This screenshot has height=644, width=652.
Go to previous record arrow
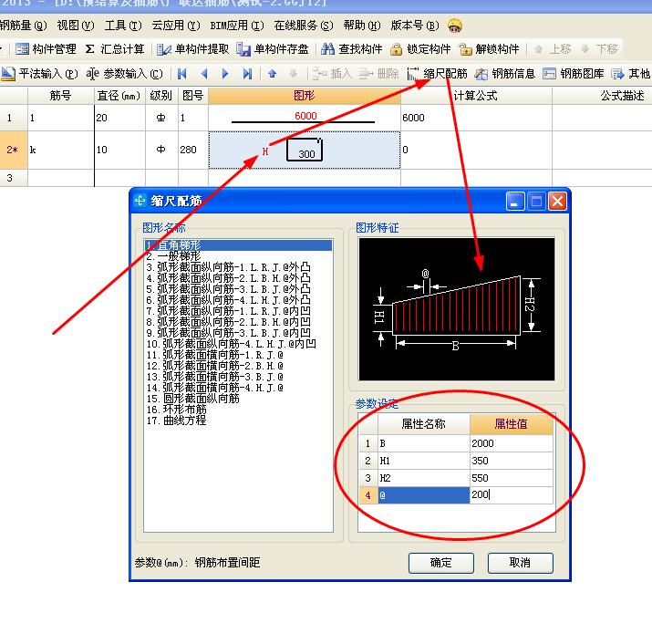203,74
